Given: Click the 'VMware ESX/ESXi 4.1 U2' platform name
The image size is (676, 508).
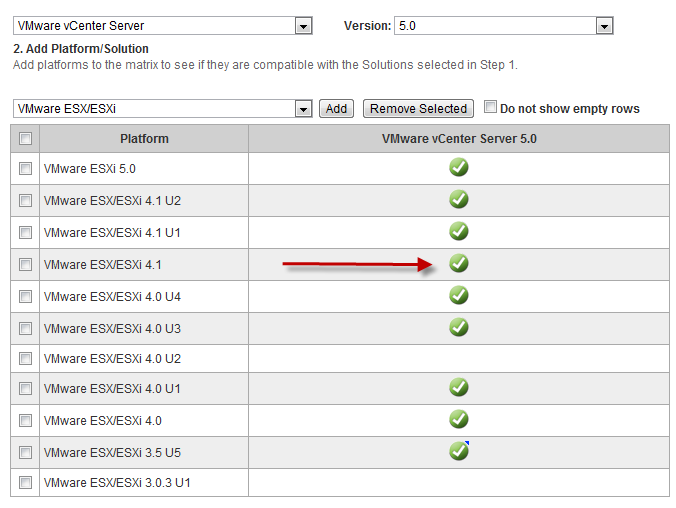Looking at the screenshot, I should tap(112, 201).
